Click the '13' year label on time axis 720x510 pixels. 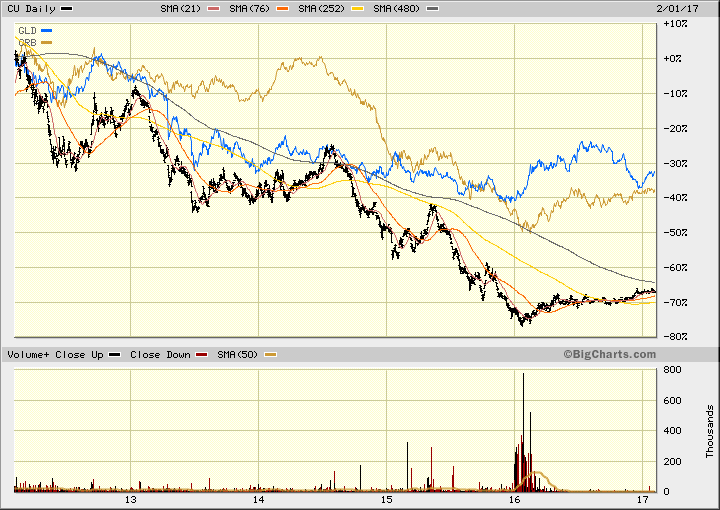[131, 500]
